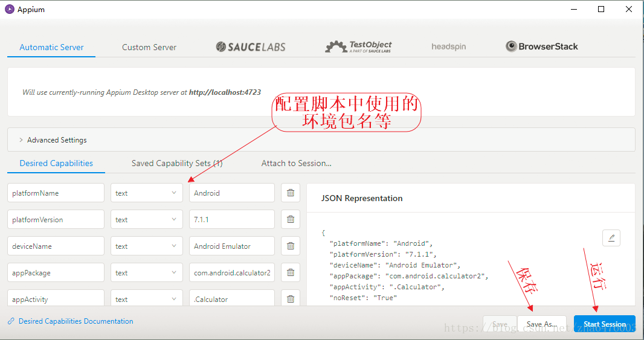
Task: Select the BrowserStack server tab
Action: (x=542, y=47)
